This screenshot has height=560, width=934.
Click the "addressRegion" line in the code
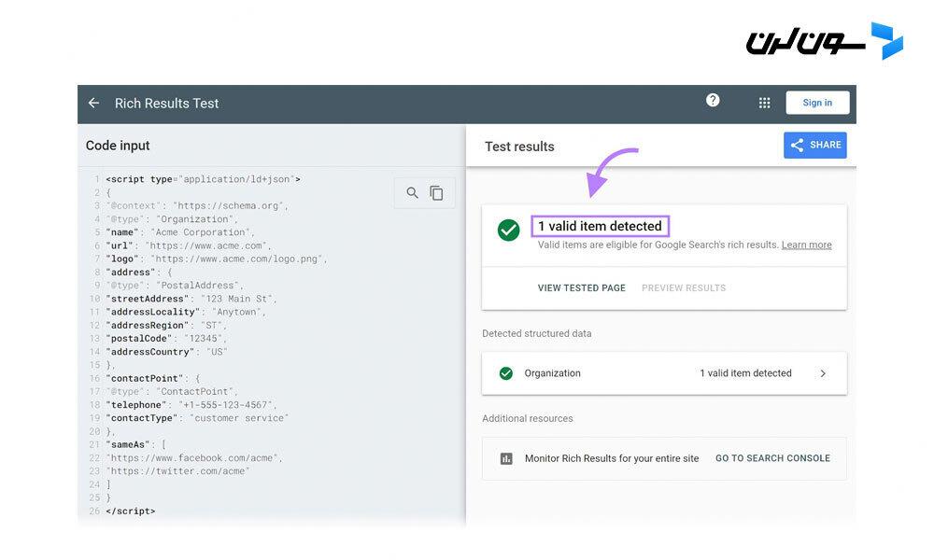coord(166,326)
